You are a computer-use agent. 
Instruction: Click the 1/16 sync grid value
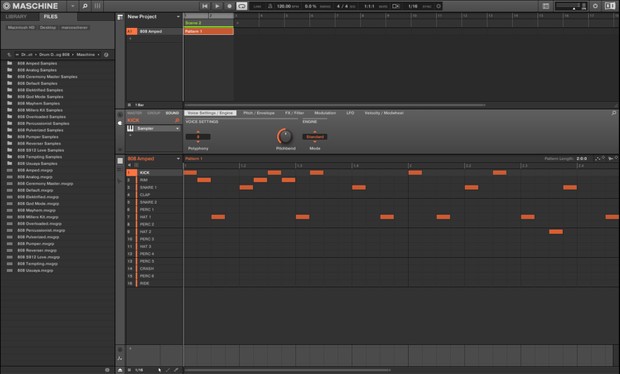click(412, 6)
